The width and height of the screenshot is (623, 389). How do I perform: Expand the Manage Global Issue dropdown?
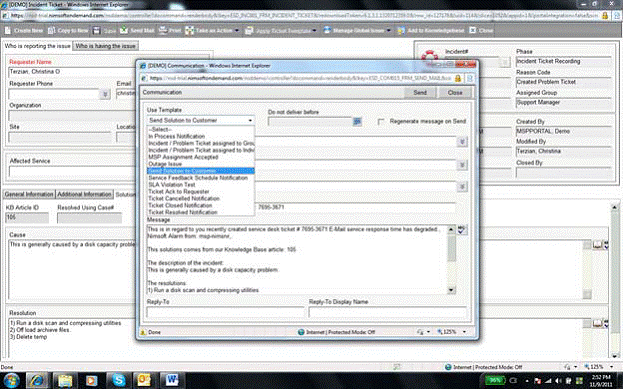pos(388,31)
